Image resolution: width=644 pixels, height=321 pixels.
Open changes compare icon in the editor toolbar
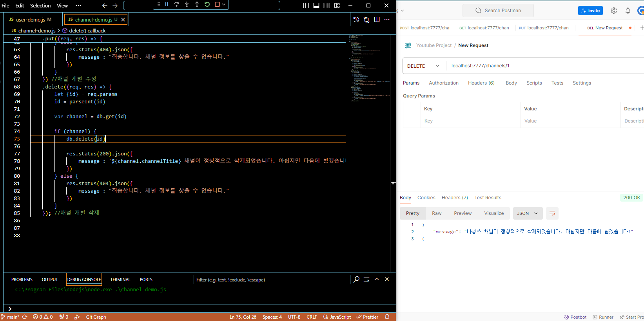[366, 20]
